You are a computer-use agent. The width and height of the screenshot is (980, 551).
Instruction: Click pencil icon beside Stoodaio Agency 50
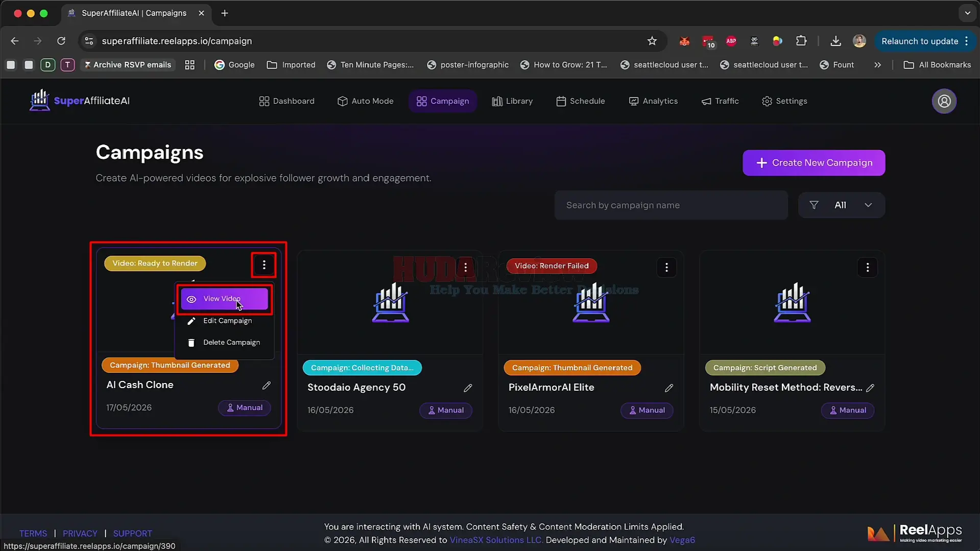pyautogui.click(x=468, y=388)
